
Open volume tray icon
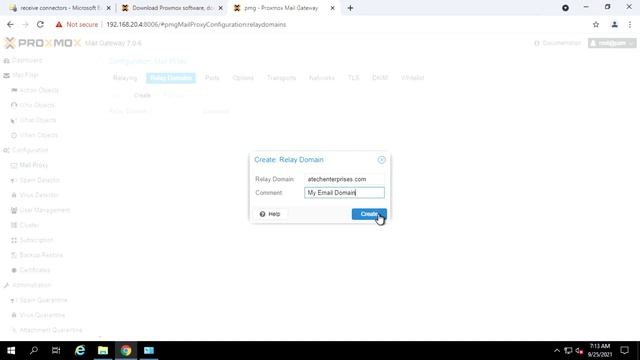coord(579,351)
